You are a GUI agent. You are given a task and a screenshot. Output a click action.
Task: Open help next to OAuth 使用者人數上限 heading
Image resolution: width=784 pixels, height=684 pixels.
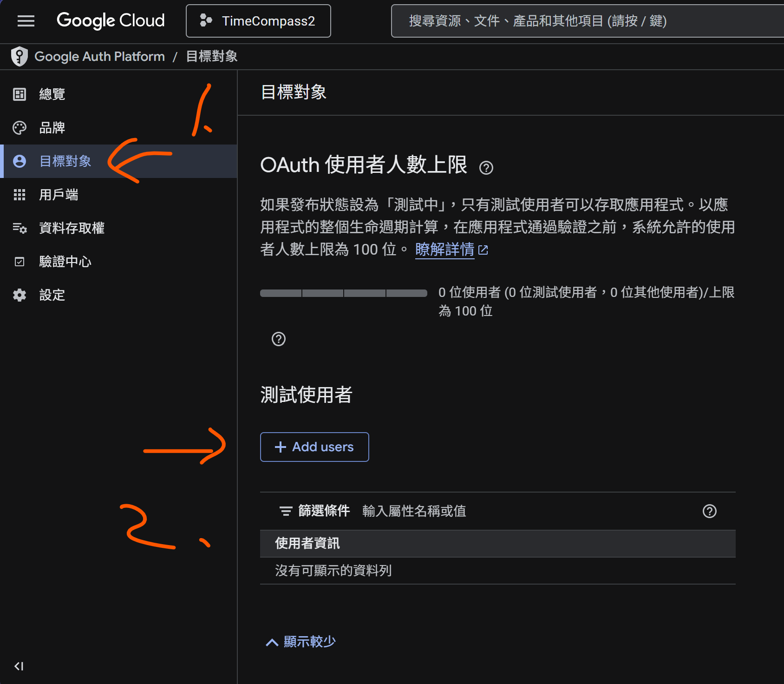pyautogui.click(x=486, y=168)
